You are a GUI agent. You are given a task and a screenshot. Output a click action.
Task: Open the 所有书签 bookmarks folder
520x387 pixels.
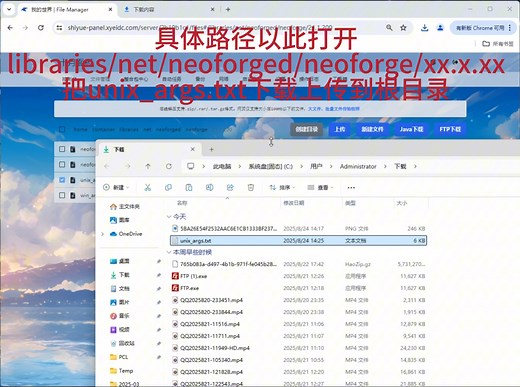tap(498, 44)
